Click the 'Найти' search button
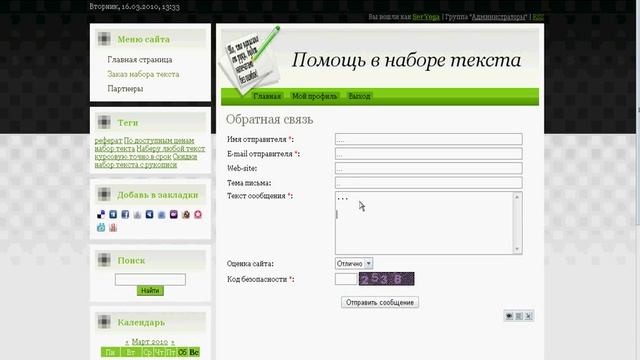 [x=150, y=291]
